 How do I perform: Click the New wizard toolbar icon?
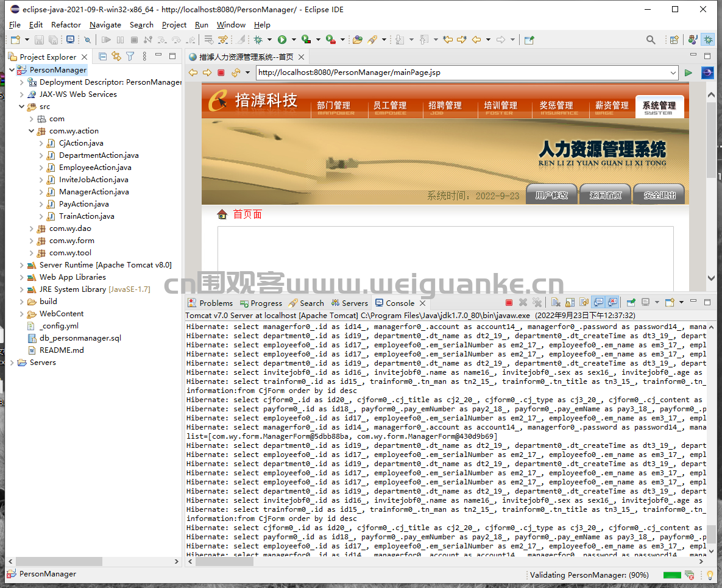15,40
